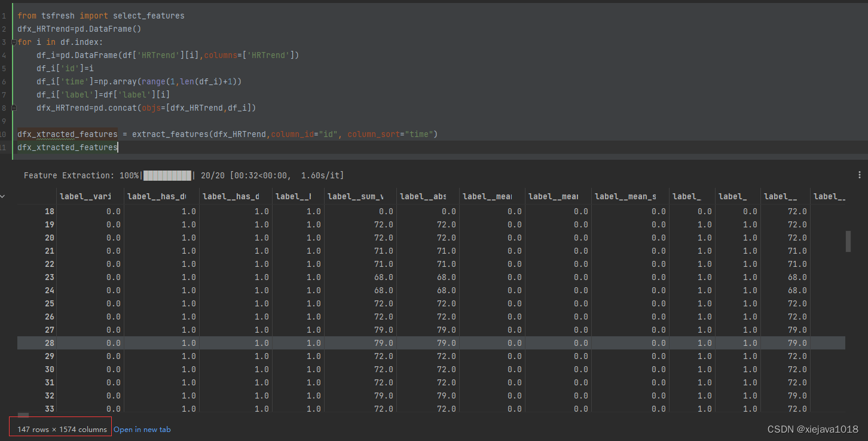
Task: Click the label__sum_v column header
Action: click(x=355, y=196)
